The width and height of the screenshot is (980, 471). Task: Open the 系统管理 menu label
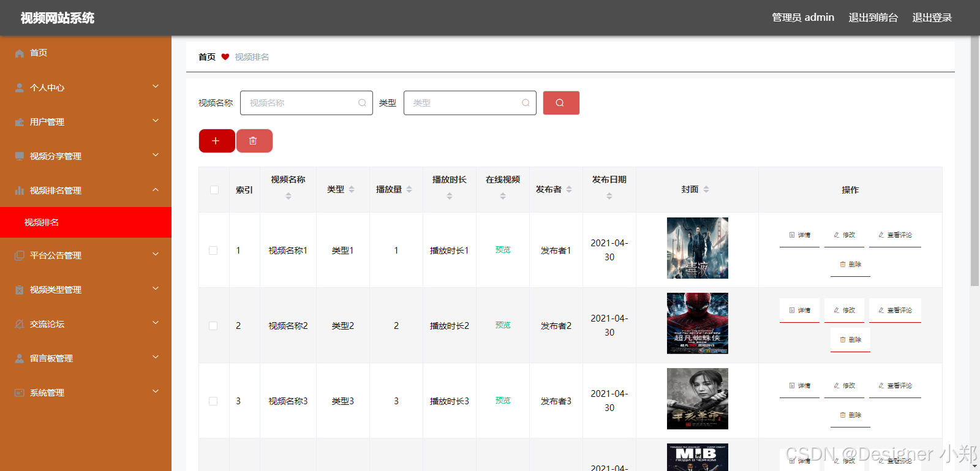[x=47, y=393]
